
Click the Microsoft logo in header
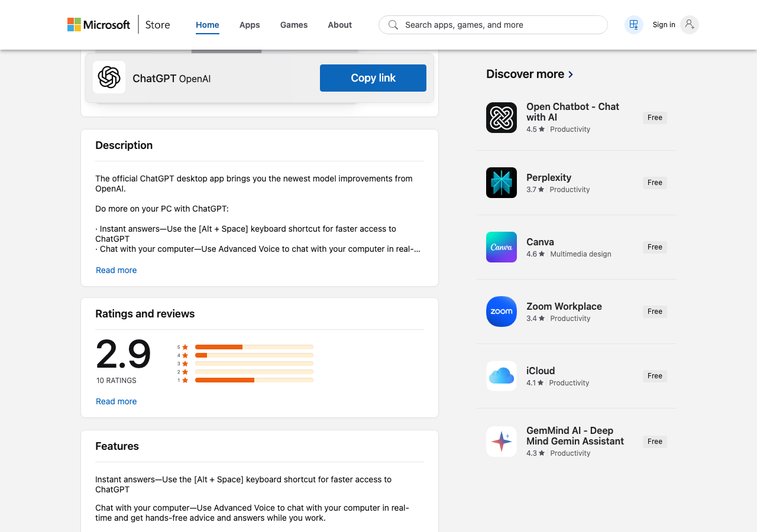[98, 25]
